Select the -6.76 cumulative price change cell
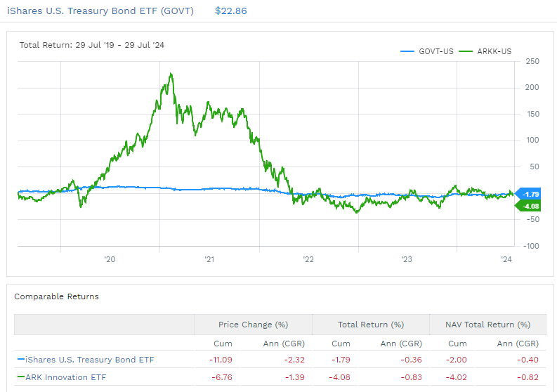This screenshot has height=392, width=557. click(x=222, y=377)
